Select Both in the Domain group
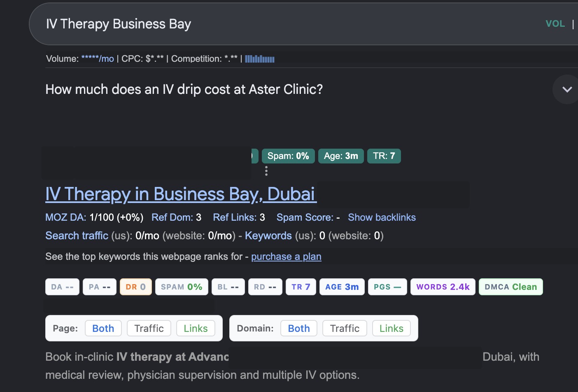This screenshot has height=392, width=578. 299,328
